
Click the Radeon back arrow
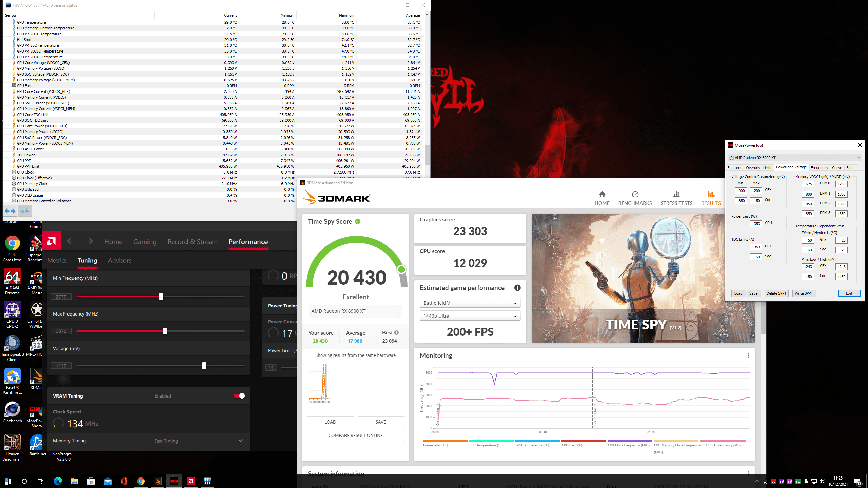point(70,241)
